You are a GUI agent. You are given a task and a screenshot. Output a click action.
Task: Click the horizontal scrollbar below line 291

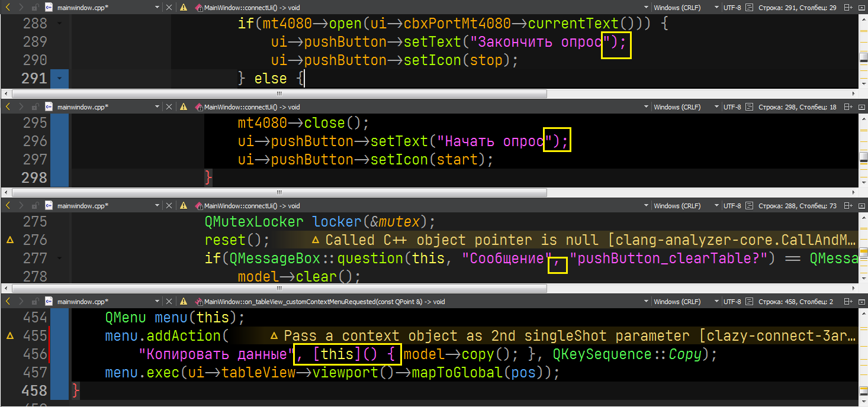tap(414, 93)
